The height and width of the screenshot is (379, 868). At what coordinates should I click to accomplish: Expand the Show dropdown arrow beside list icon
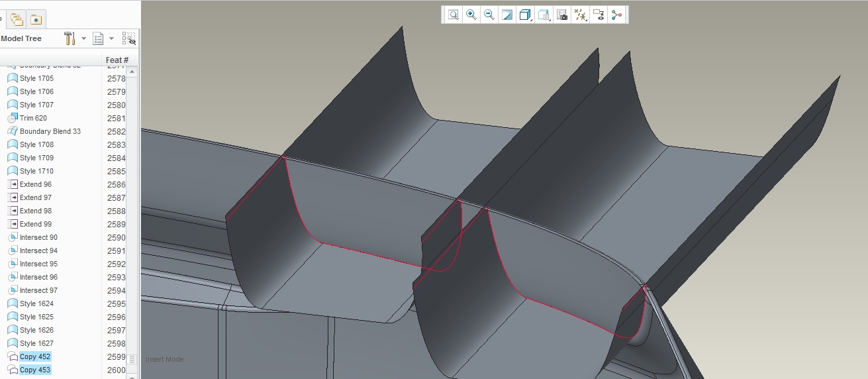(111, 38)
